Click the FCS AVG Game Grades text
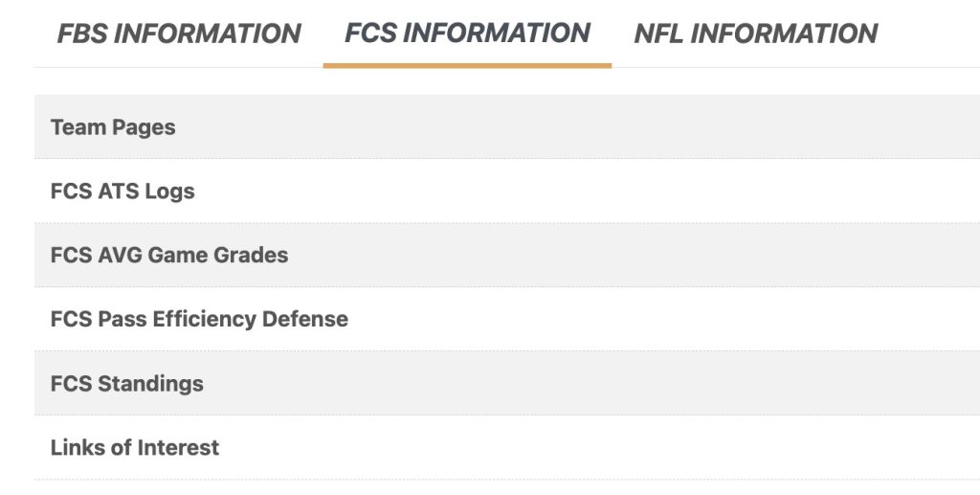This screenshot has height=495, width=980. tap(169, 256)
